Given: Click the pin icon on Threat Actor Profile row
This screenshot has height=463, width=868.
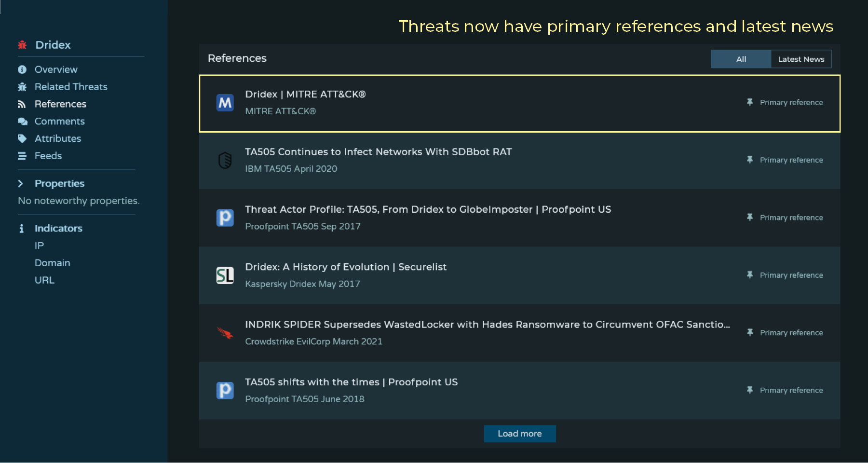Looking at the screenshot, I should point(750,218).
